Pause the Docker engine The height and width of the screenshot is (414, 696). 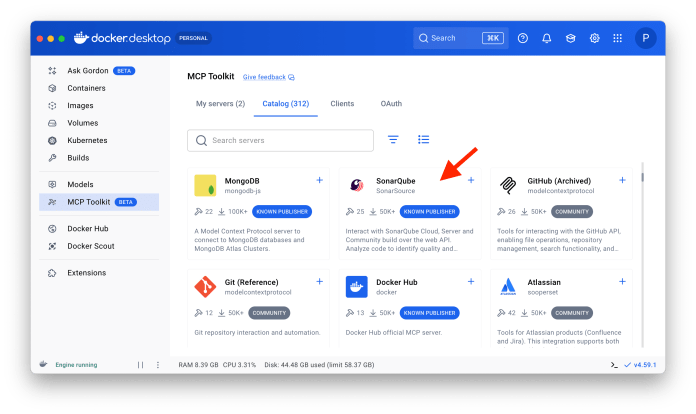coord(140,365)
